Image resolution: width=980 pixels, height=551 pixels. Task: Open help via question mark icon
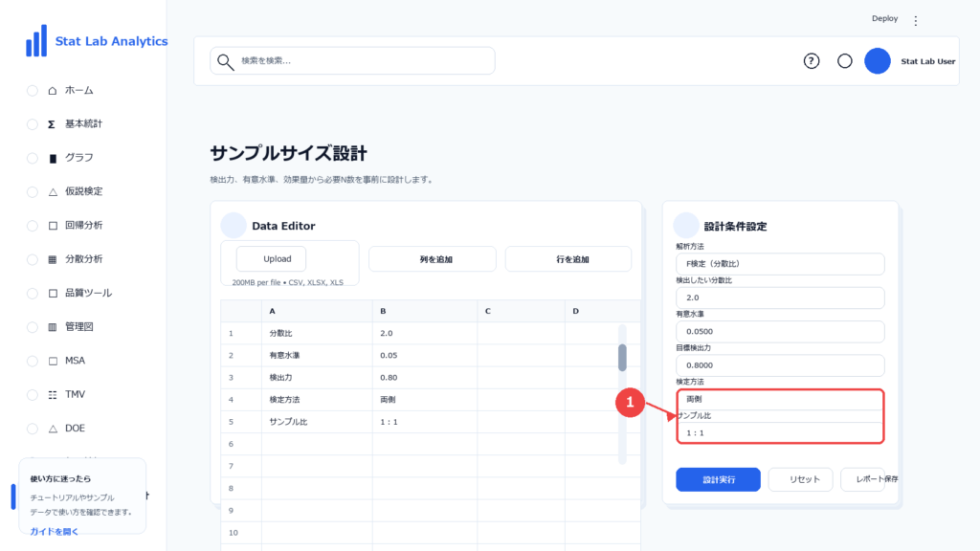pyautogui.click(x=812, y=61)
